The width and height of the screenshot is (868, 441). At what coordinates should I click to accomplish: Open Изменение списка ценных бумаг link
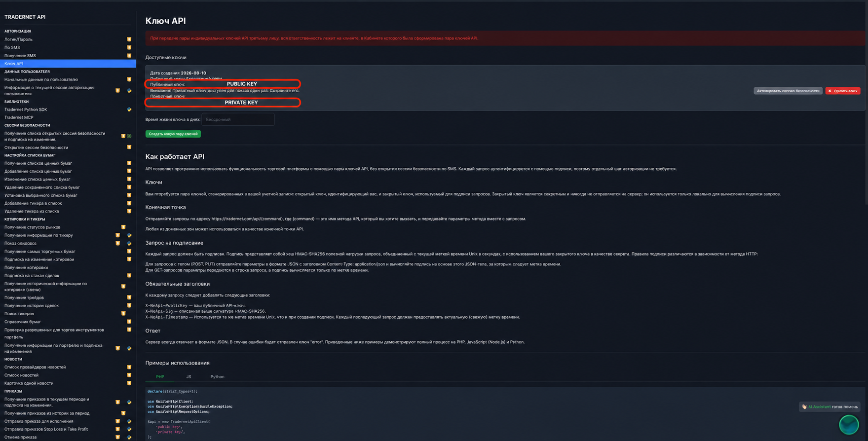pos(38,179)
